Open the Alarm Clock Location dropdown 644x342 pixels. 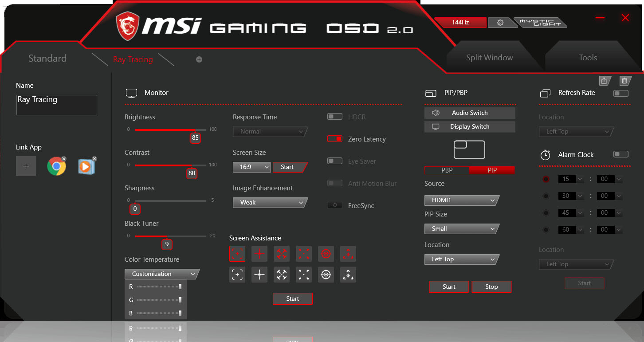coord(576,264)
